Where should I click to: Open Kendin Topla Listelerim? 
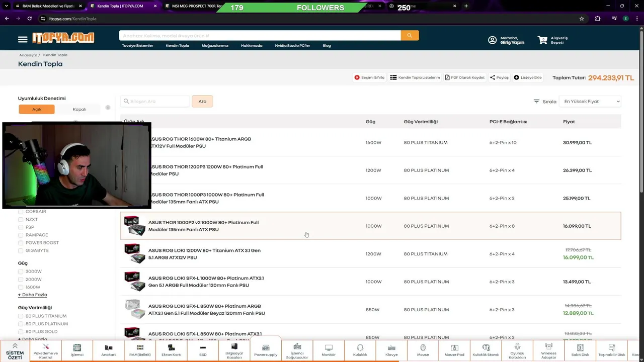coord(415,77)
